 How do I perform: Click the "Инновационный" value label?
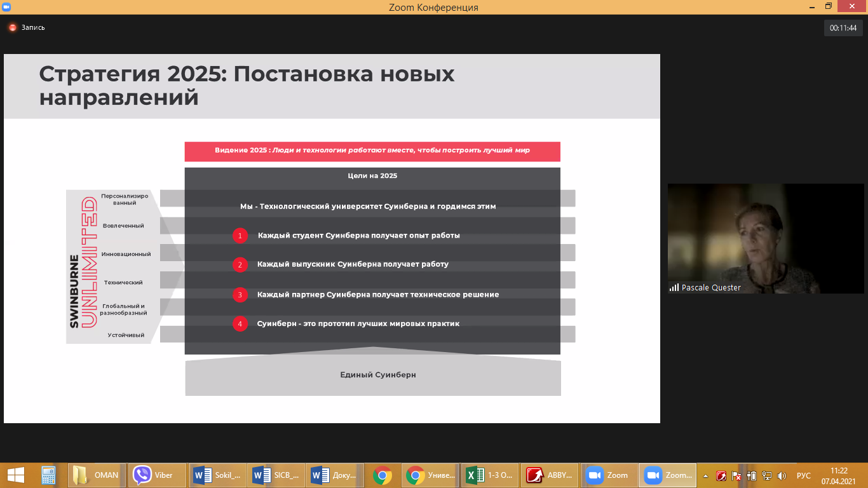click(x=126, y=254)
